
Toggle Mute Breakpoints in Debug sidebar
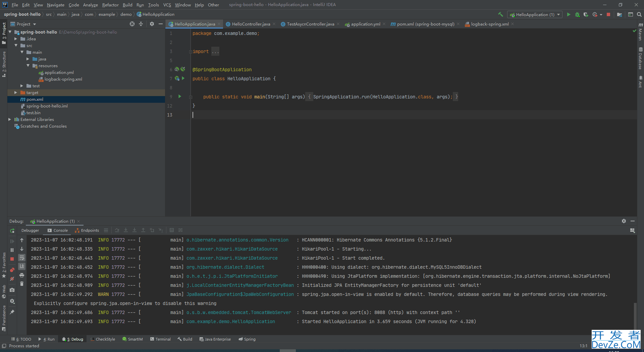(12, 279)
